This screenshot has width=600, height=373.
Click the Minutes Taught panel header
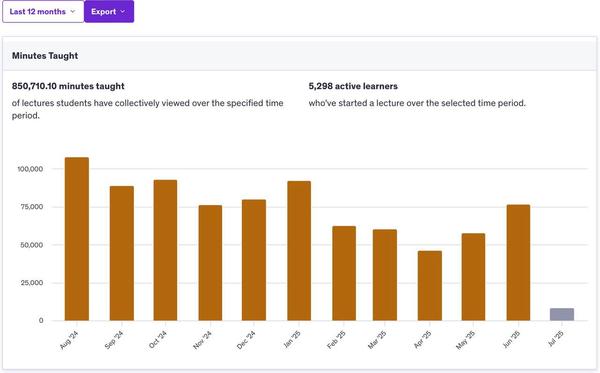click(x=300, y=55)
